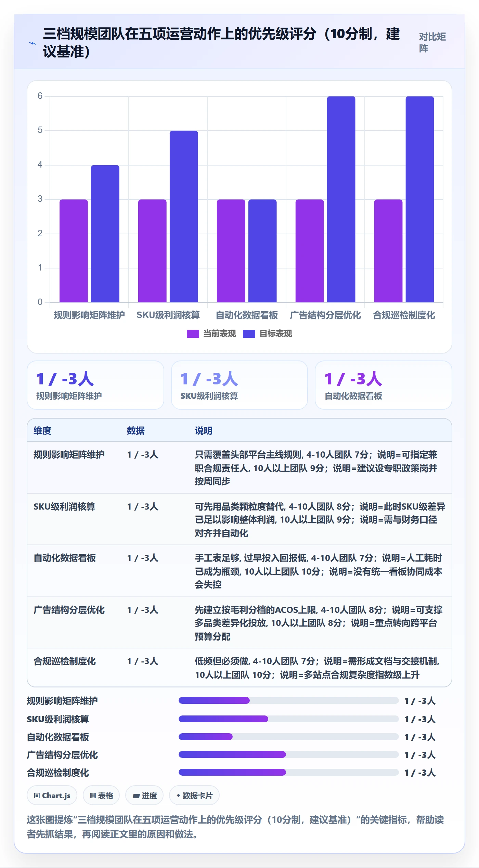
Task: Click the 自动化数据看板 progress bar
Action: coord(289,737)
